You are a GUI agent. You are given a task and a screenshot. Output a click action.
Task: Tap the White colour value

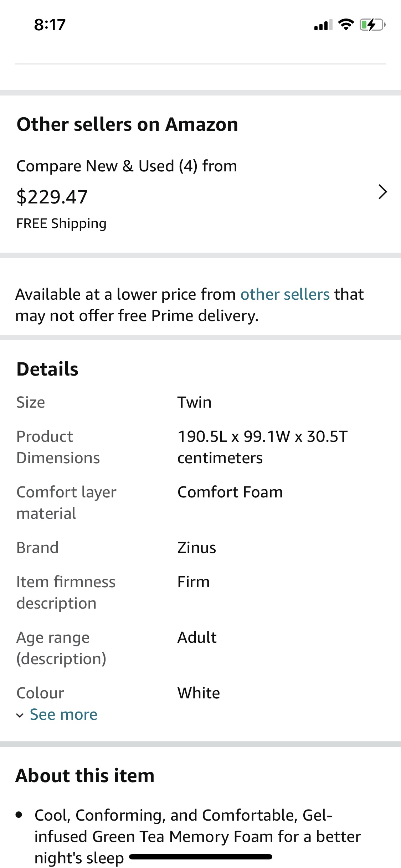(x=199, y=693)
